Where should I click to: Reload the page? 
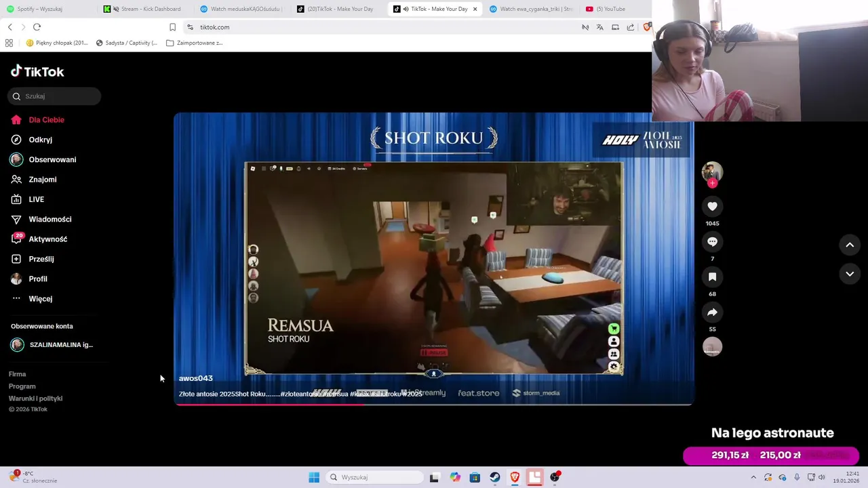click(37, 27)
